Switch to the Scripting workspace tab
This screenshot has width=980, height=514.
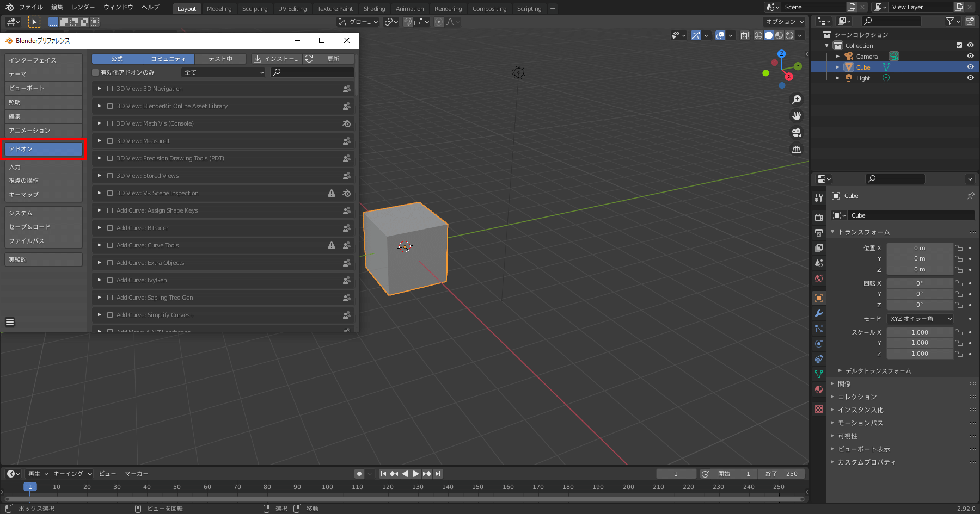point(529,9)
